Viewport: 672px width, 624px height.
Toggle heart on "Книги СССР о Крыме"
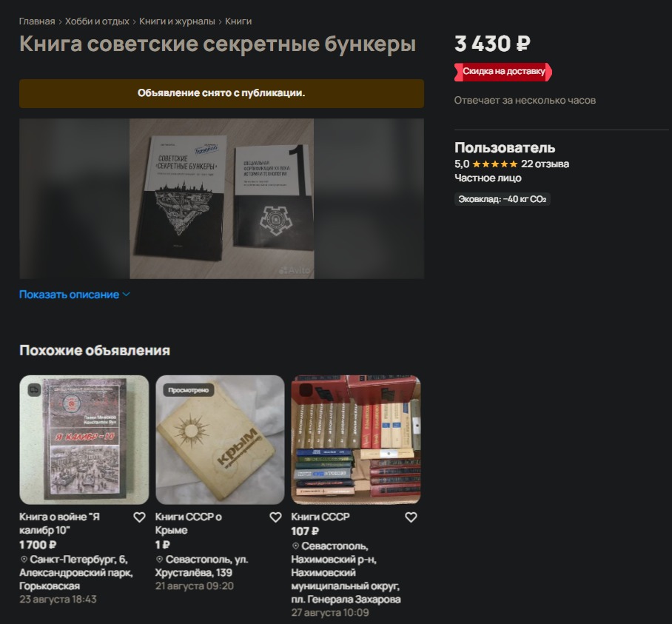coord(275,517)
